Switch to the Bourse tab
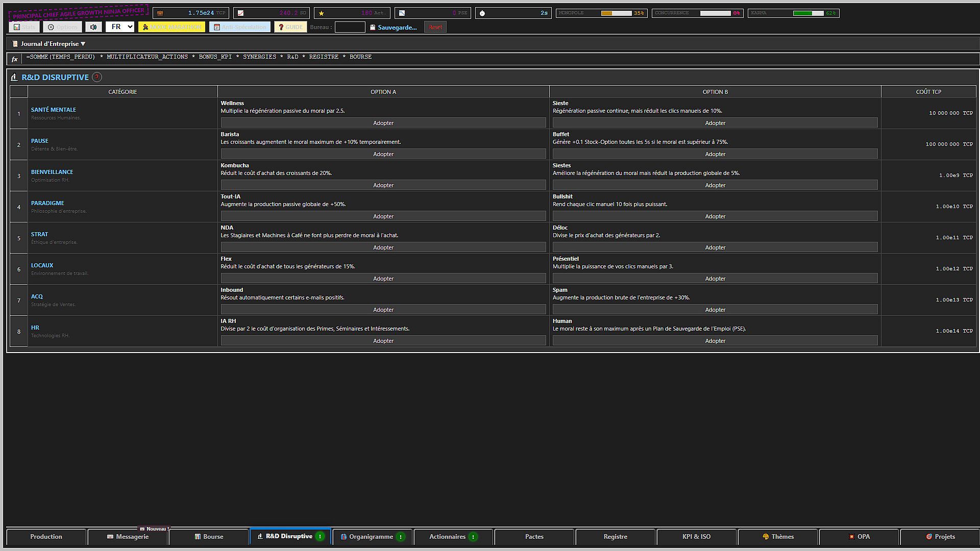 point(209,537)
